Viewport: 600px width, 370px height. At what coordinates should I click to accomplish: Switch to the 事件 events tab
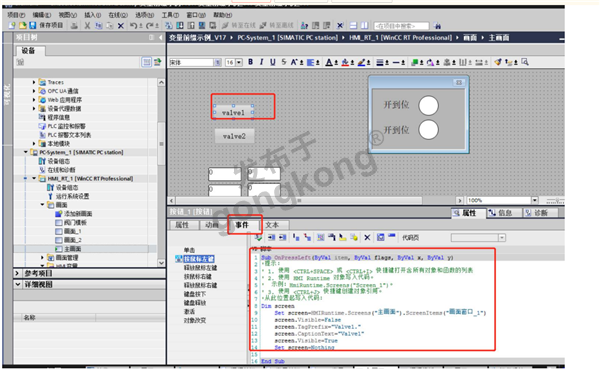[x=242, y=225]
